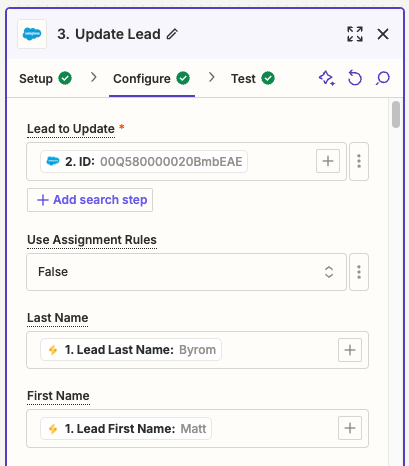Open the comment bubble icon

coord(383,78)
